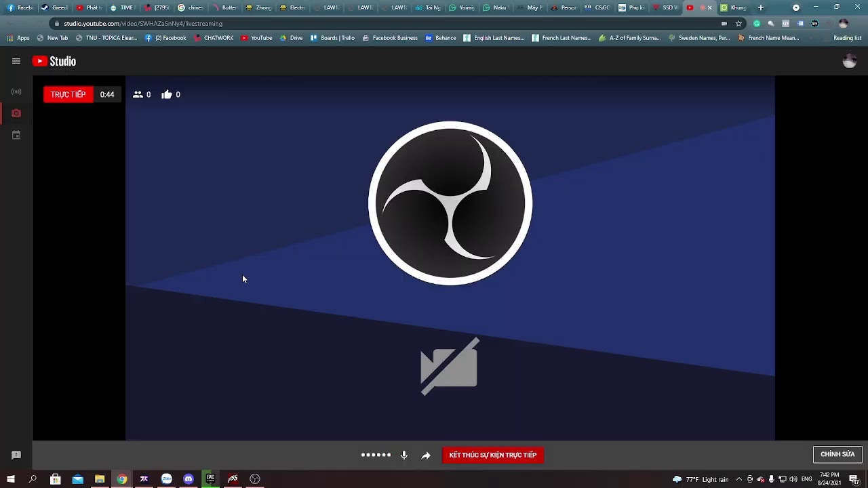This screenshot has height=488, width=868.
Task: Click the camera-off icon in preview
Action: pyautogui.click(x=450, y=367)
